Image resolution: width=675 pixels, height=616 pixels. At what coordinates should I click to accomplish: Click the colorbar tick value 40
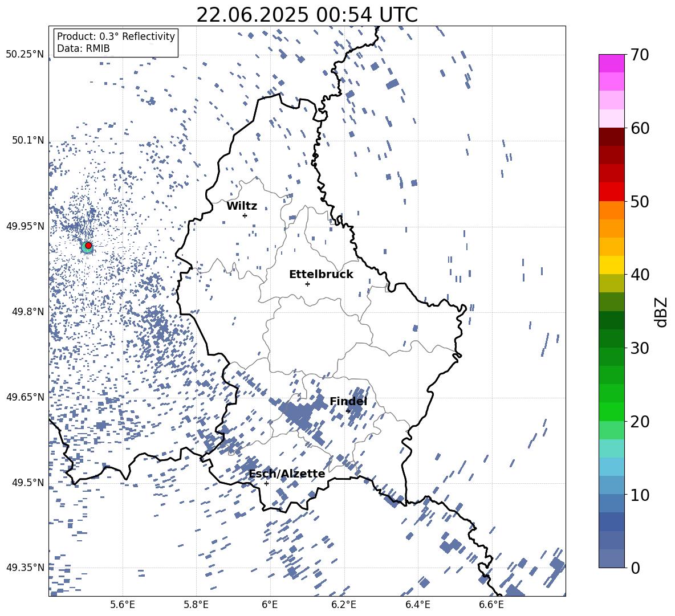(640, 275)
